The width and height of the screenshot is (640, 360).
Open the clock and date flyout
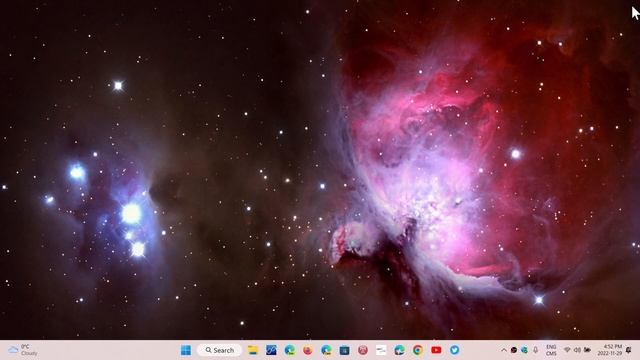coord(610,350)
